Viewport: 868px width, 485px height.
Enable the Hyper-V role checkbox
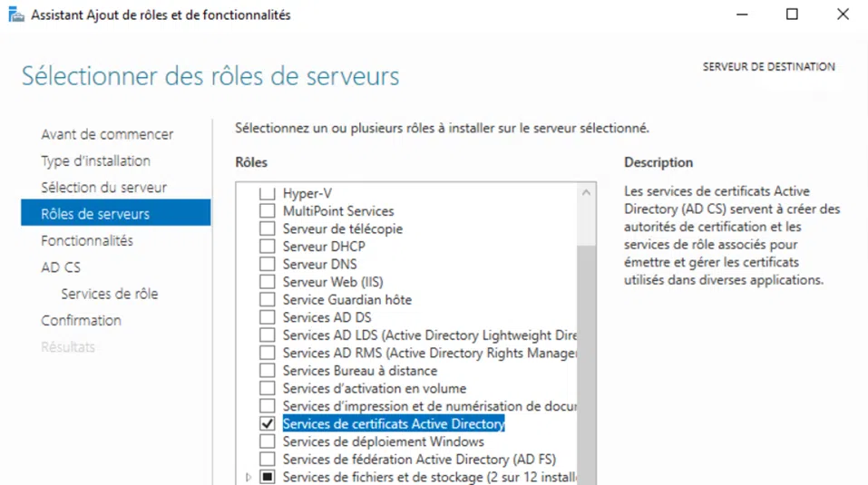click(x=267, y=194)
